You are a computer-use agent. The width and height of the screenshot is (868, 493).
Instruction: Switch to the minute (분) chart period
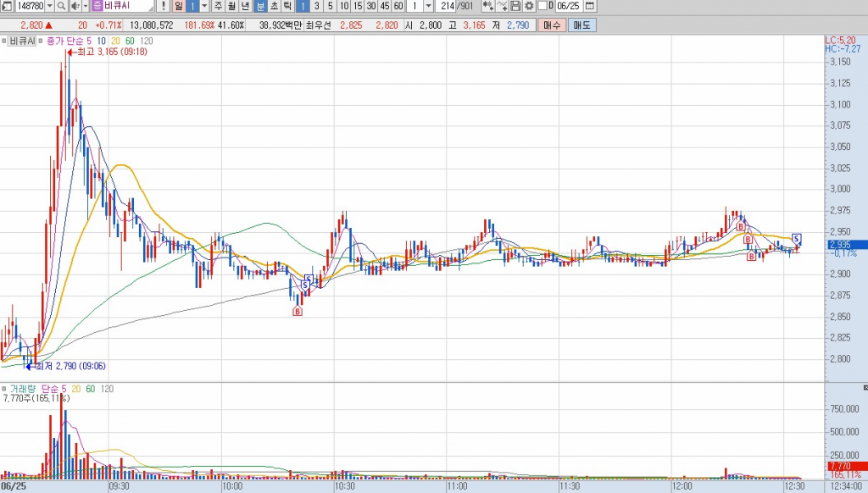pos(261,6)
